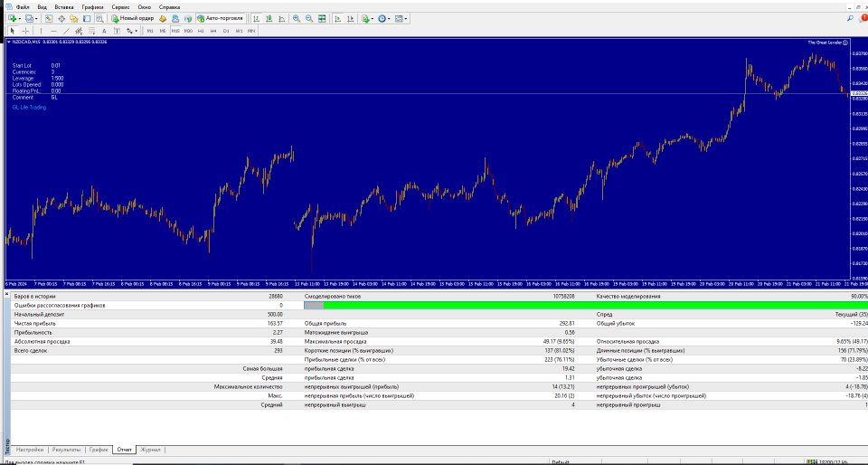Select the Horizontal Line tool
The height and width of the screenshot is (465, 868).
(x=53, y=31)
